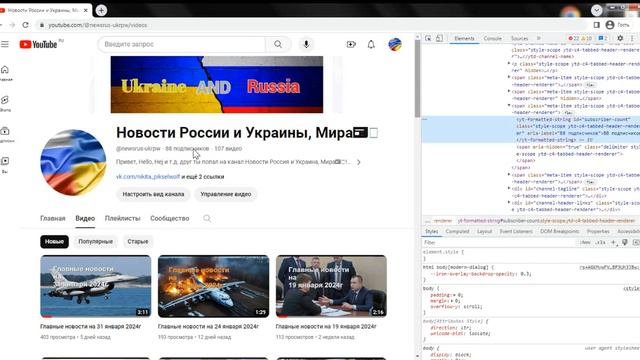Select the Видео channel tab
Screen dimensions: 640x360
(85, 218)
